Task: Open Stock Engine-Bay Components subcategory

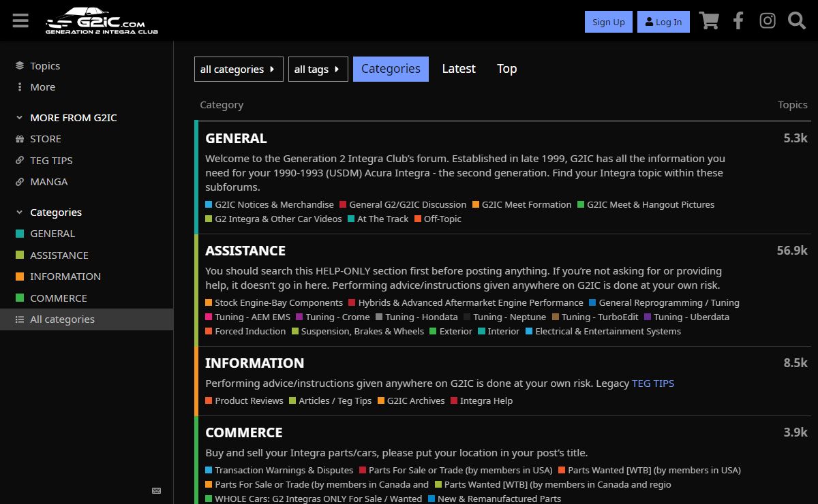Action: click(274, 302)
